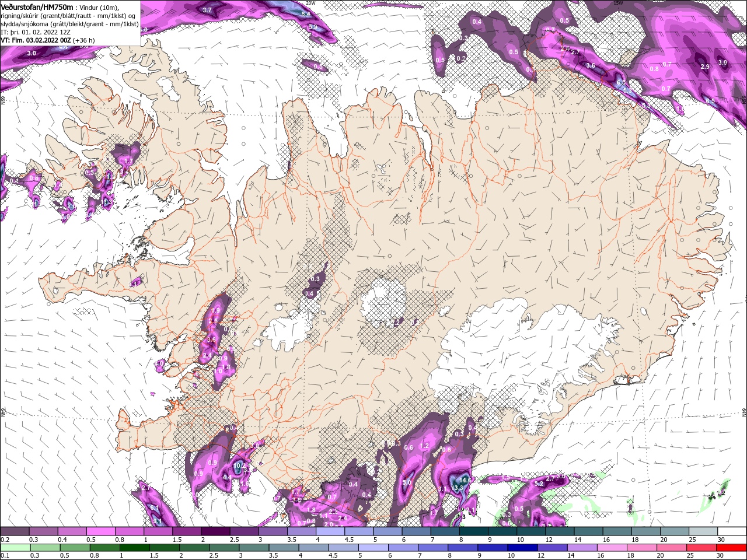Click the 15W longitude label
Screen dimensions: 747x560
[x=618, y=3]
